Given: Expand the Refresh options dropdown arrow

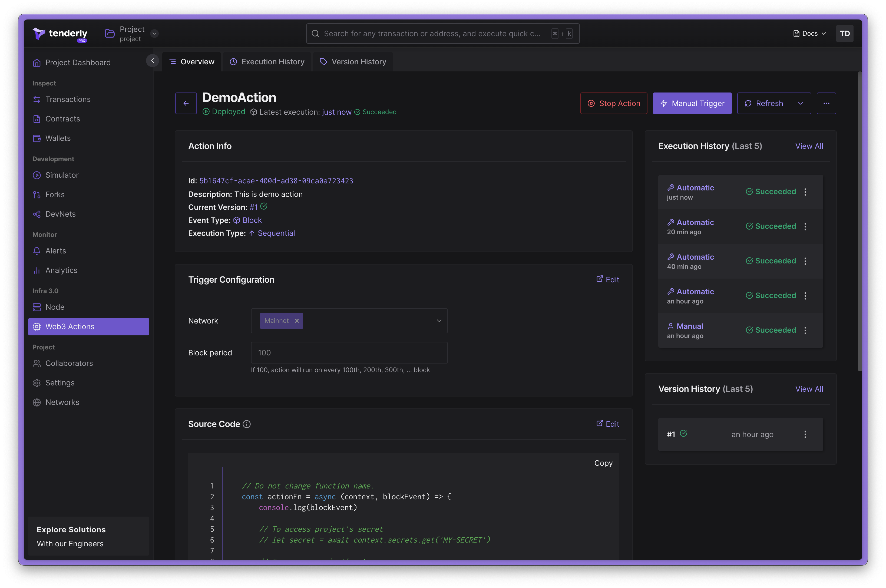Looking at the screenshot, I should 801,104.
